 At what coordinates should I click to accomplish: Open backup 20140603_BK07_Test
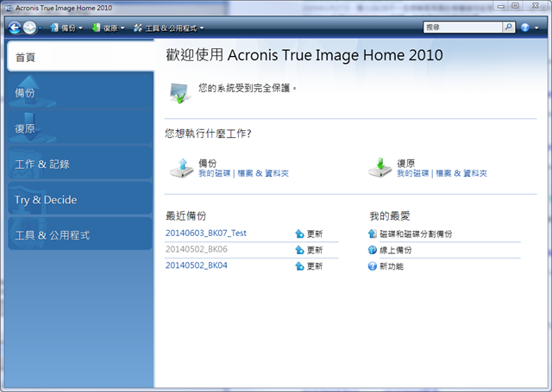206,233
